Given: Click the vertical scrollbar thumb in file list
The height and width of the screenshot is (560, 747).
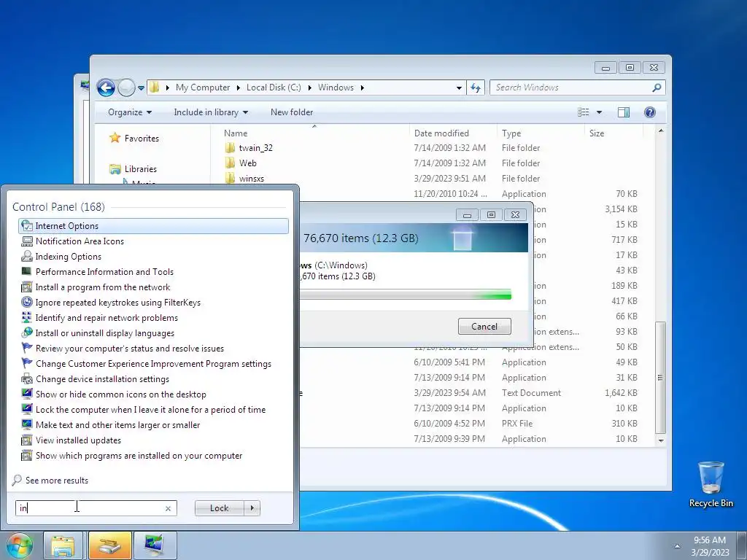Looking at the screenshot, I should pos(660,377).
